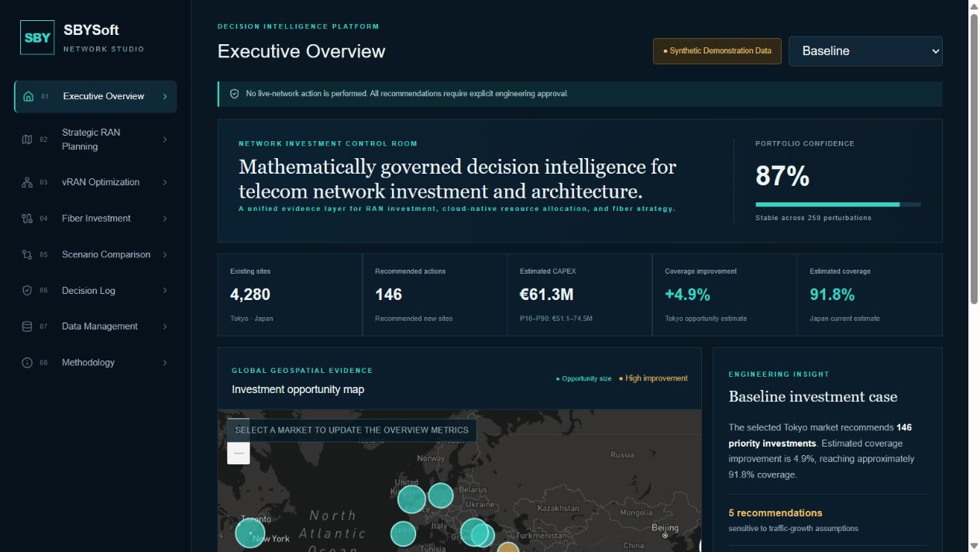The image size is (980, 552).
Task: Select the orange high-improvement bubble on the map
Action: 507,547
